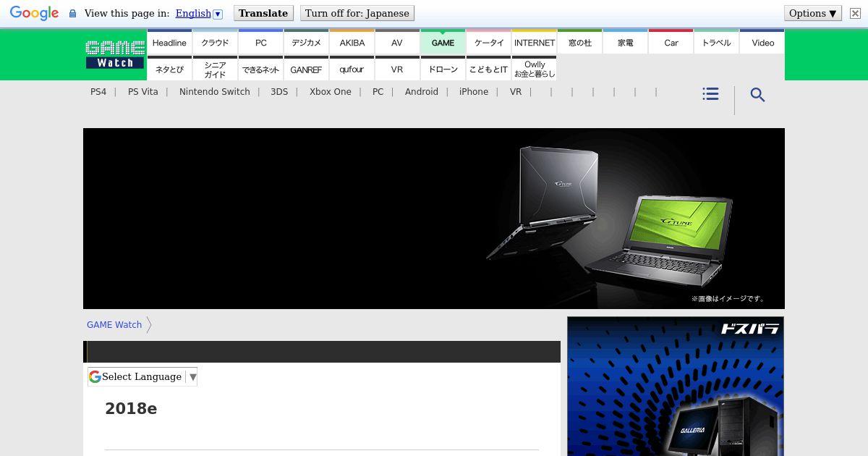This screenshot has height=456, width=868.
Task: Click Turn off for: Japanese button
Action: click(357, 13)
